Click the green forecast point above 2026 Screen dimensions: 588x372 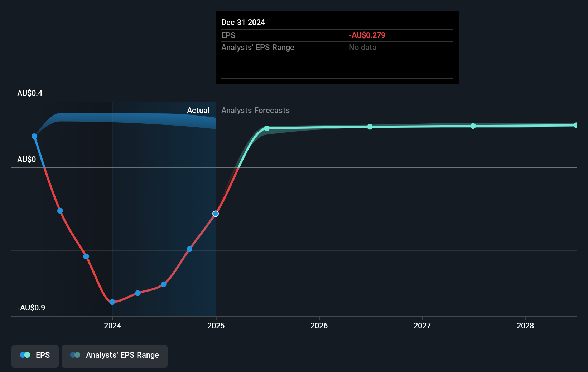[370, 127]
